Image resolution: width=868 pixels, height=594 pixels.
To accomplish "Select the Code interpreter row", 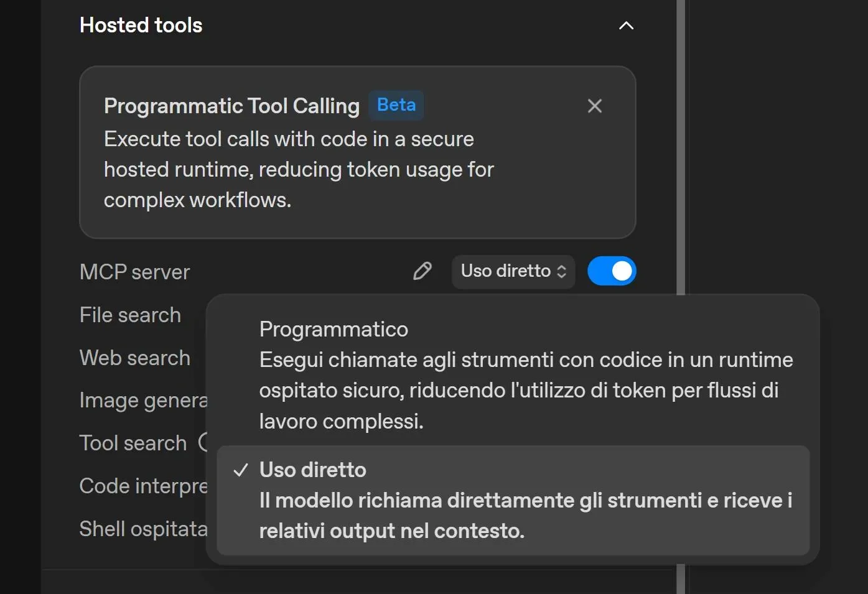I will tap(144, 486).
